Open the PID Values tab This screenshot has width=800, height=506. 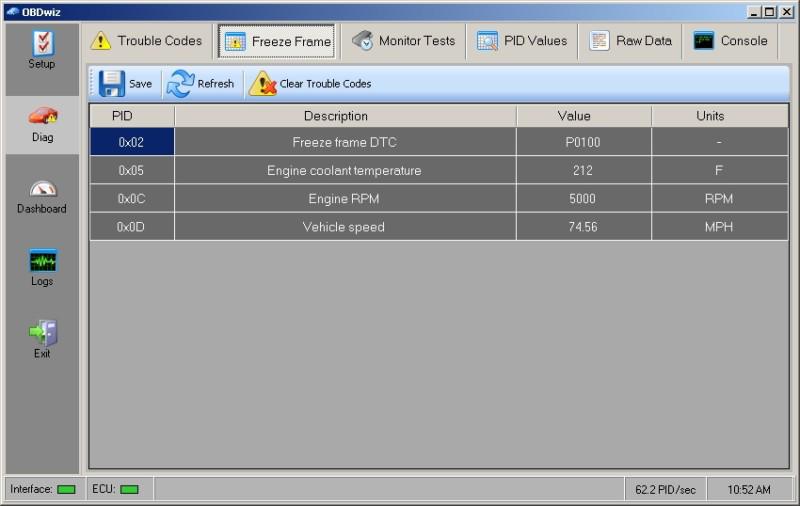[522, 41]
